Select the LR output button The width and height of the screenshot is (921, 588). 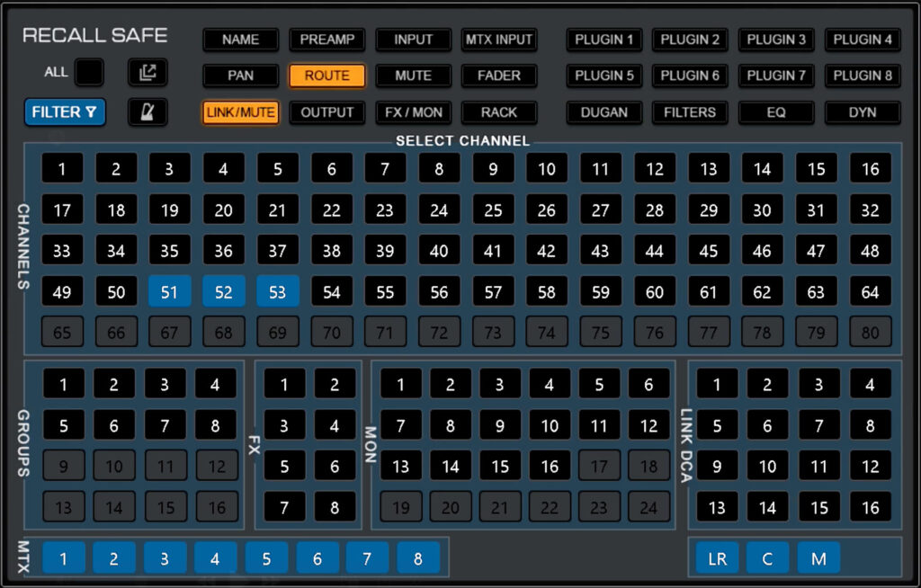click(717, 557)
